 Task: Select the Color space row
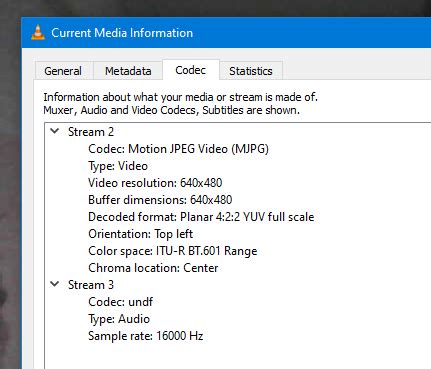[173, 251]
